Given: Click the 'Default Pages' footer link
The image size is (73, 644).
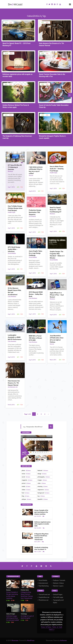Looking at the screenshot, I should (58, 594).
